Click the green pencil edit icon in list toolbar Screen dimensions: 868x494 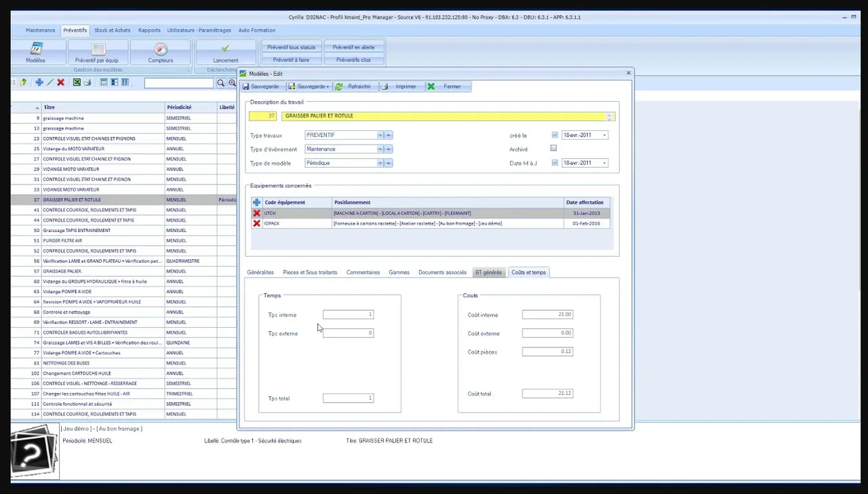(50, 83)
